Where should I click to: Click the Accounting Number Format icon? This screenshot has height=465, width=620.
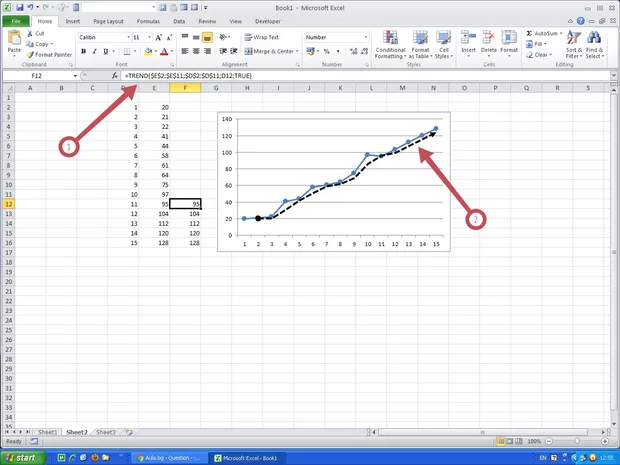click(x=311, y=51)
